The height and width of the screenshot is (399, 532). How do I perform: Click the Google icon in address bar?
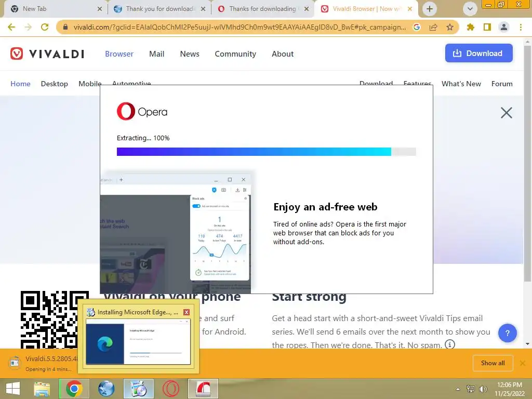pos(417,27)
